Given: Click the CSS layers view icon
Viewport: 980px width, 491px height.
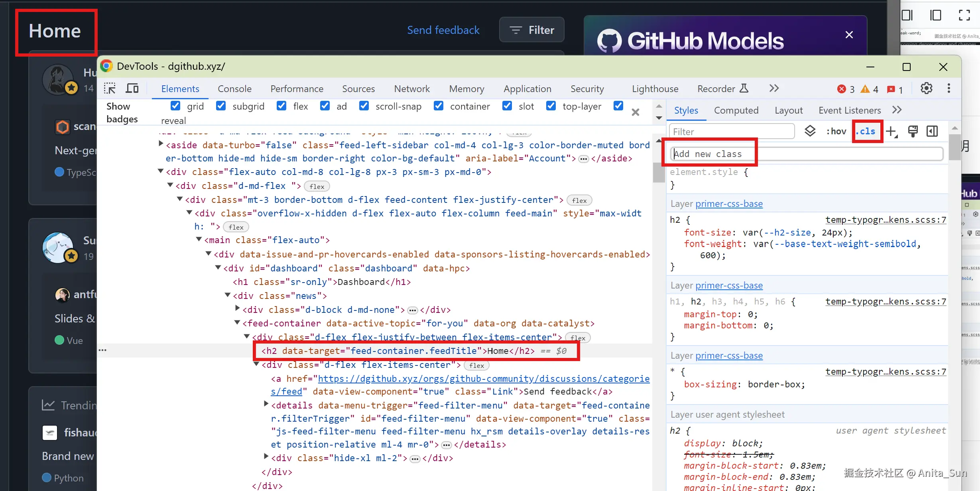Looking at the screenshot, I should (x=810, y=131).
